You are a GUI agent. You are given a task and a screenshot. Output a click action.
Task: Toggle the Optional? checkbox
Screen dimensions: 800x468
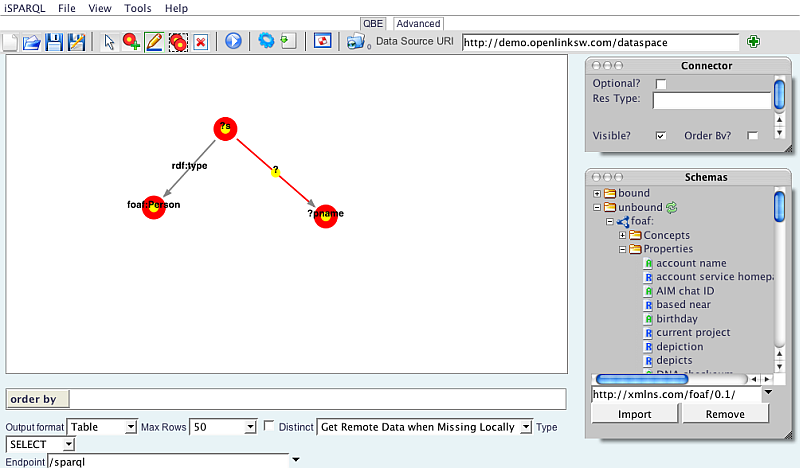(x=661, y=84)
